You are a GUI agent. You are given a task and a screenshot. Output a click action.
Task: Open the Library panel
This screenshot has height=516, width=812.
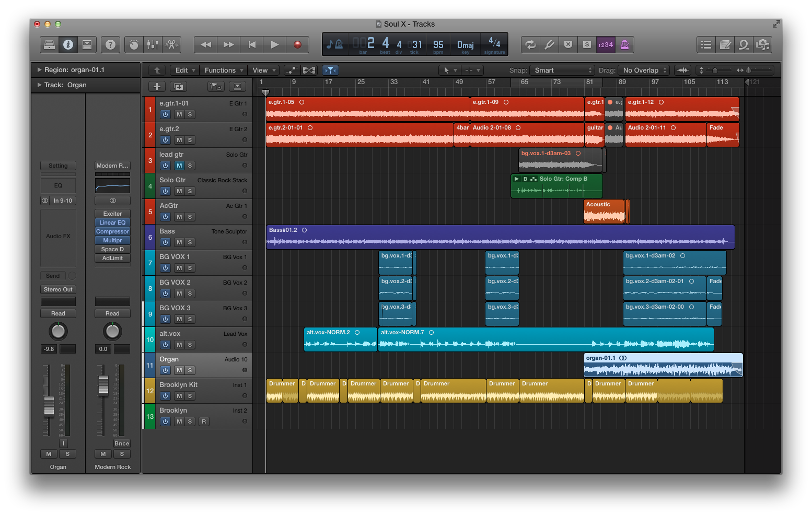[50, 45]
